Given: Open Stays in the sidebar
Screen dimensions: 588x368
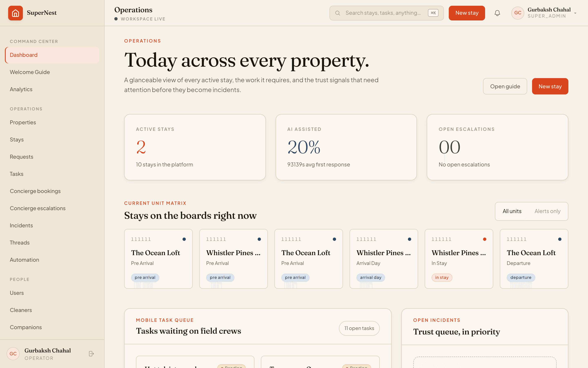Looking at the screenshot, I should [52, 140].
